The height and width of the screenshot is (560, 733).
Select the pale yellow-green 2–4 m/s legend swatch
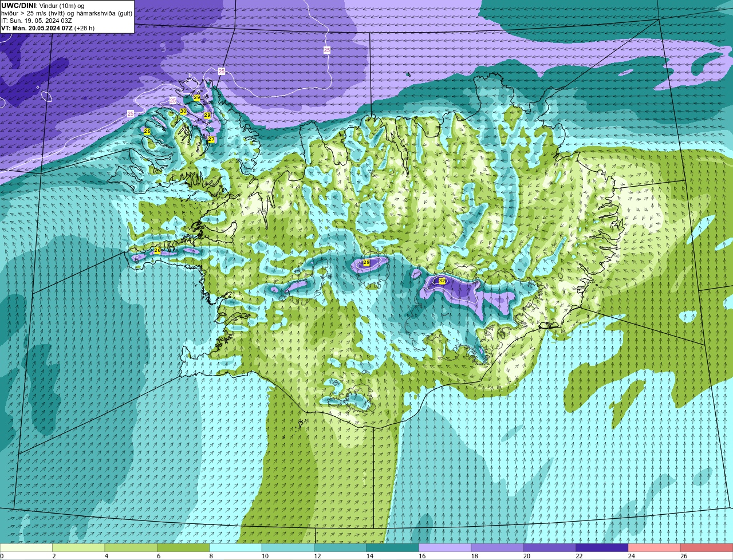click(x=79, y=548)
